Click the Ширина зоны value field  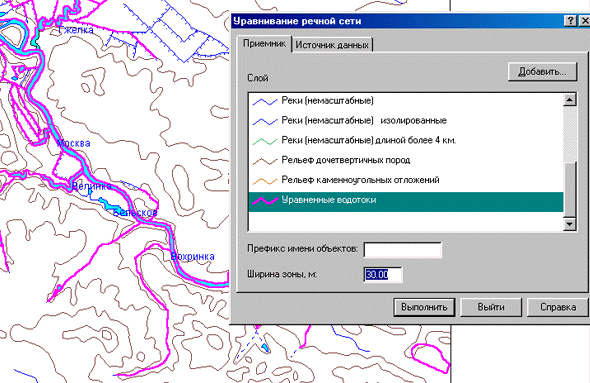point(383,275)
